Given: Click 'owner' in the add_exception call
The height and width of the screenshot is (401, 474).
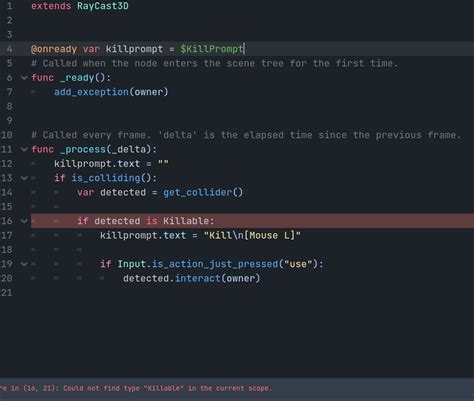Looking at the screenshot, I should (x=149, y=92).
